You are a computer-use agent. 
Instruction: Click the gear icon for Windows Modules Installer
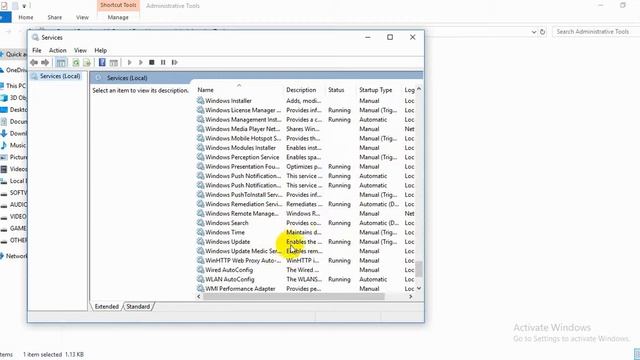200,148
